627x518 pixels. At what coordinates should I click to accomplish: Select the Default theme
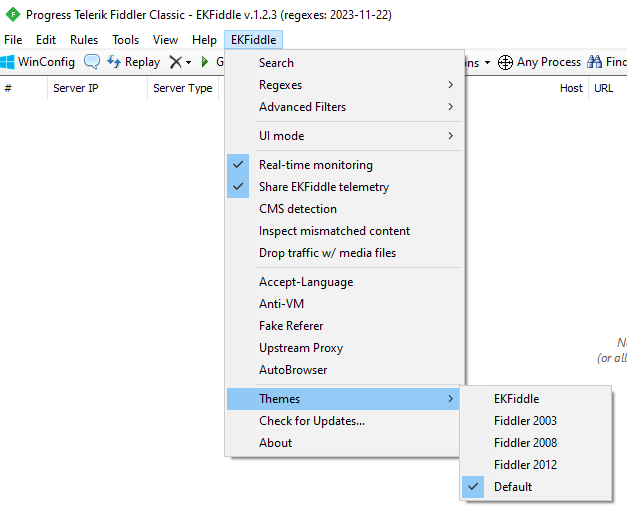[536, 487]
